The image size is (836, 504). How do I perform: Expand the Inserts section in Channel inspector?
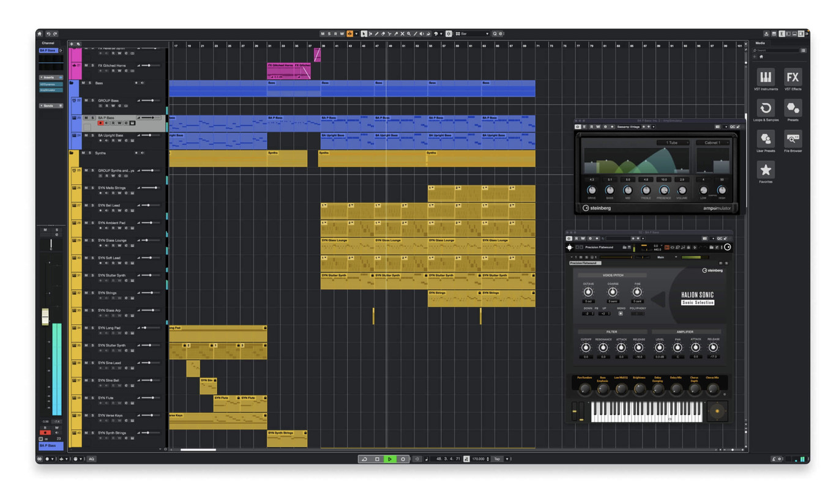click(x=51, y=78)
